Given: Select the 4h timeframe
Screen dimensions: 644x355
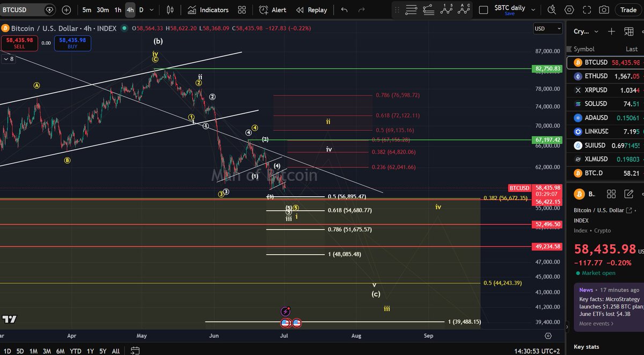Looking at the screenshot, I should (x=130, y=10).
